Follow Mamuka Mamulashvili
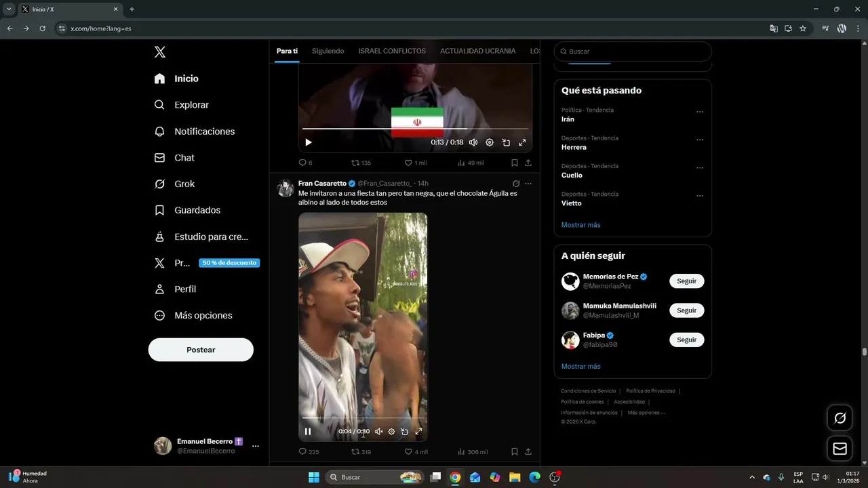 tap(686, 310)
